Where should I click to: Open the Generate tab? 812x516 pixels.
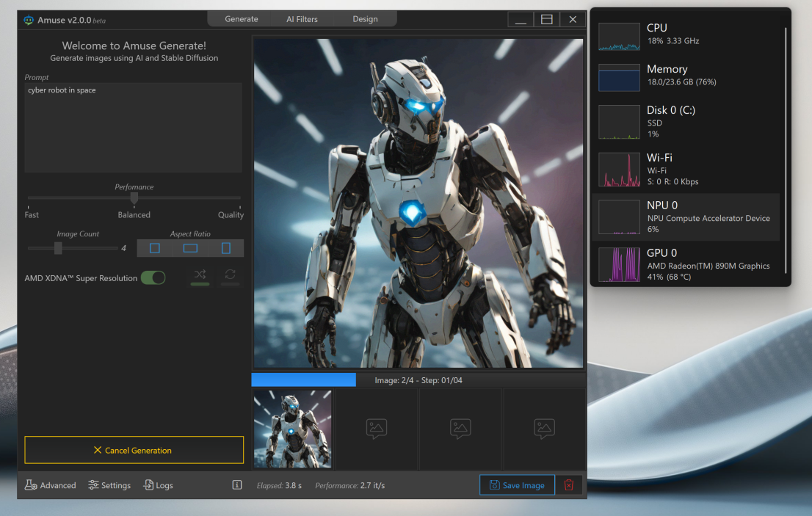242,19
